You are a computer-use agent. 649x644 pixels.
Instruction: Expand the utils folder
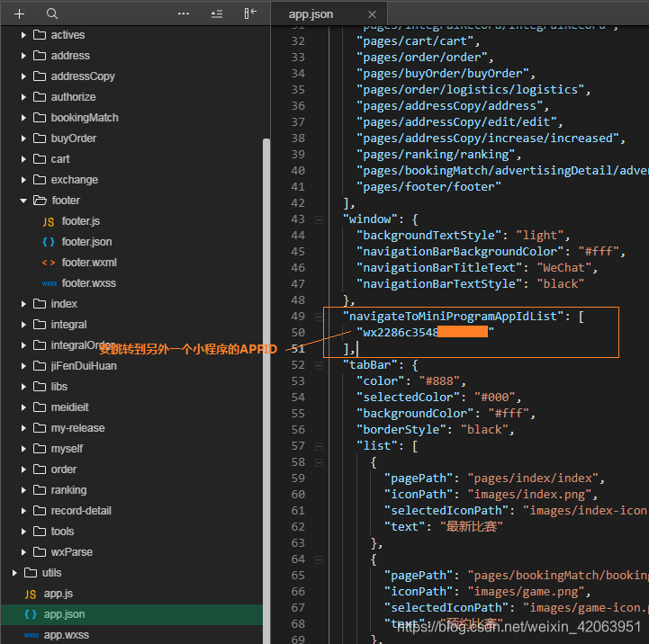click(x=14, y=573)
